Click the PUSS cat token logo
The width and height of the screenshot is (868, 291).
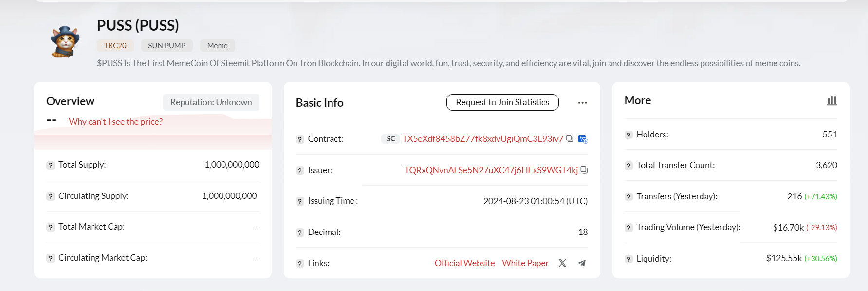click(x=65, y=42)
